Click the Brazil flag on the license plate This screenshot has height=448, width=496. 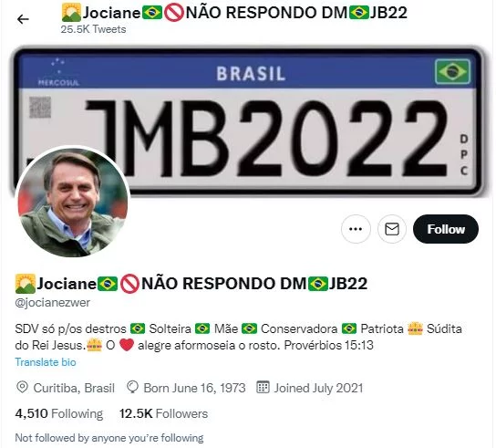[x=452, y=71]
